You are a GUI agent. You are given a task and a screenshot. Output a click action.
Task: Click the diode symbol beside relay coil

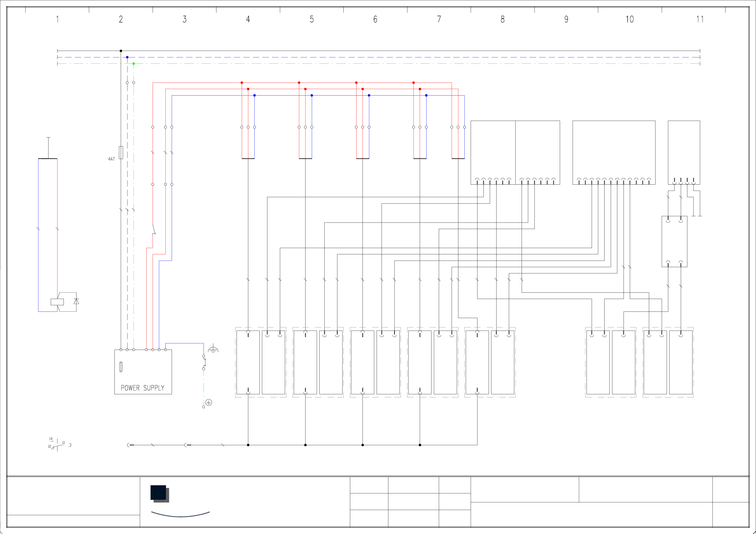[x=76, y=301]
